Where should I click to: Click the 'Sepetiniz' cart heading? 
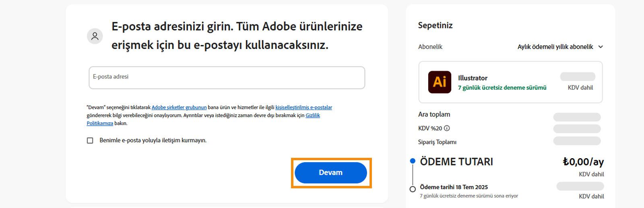click(435, 25)
